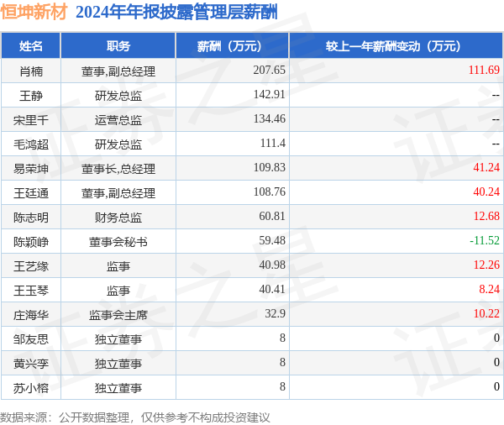The height and width of the screenshot is (425, 504).
Task: Click the name cell 宋里千
Action: (31, 120)
